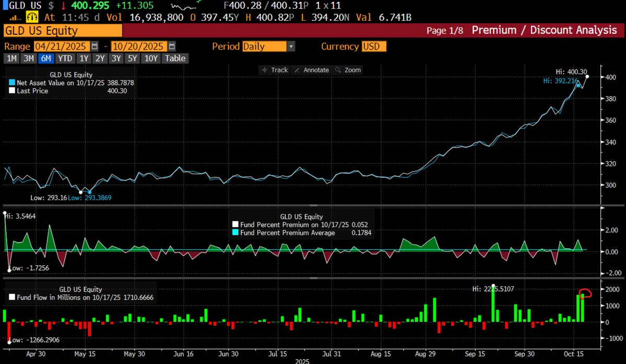The image size is (626, 364).
Task: Toggle Net Asset Value series in legend
Action: tap(73, 83)
